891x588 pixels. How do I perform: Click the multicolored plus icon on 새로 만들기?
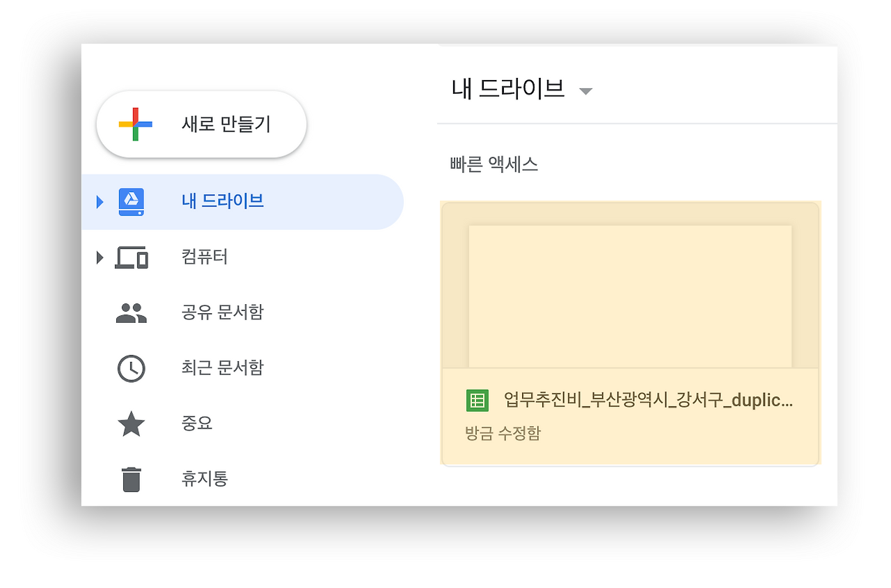pos(134,124)
